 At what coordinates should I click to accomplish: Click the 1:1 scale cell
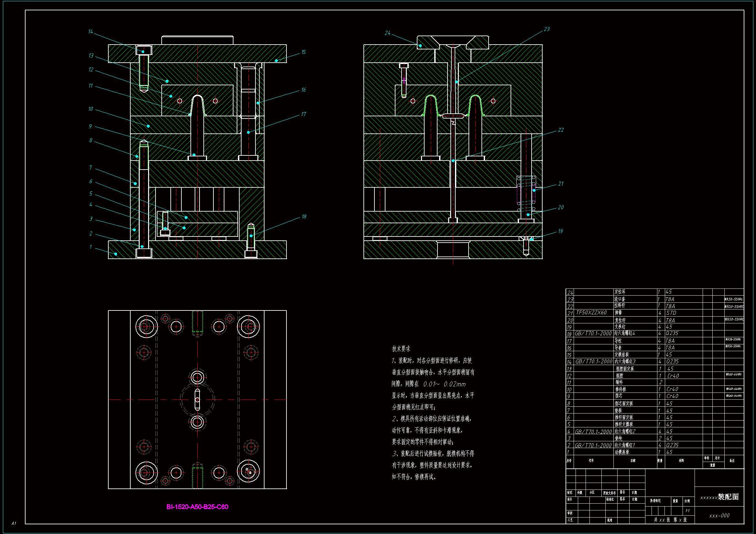click(x=687, y=511)
